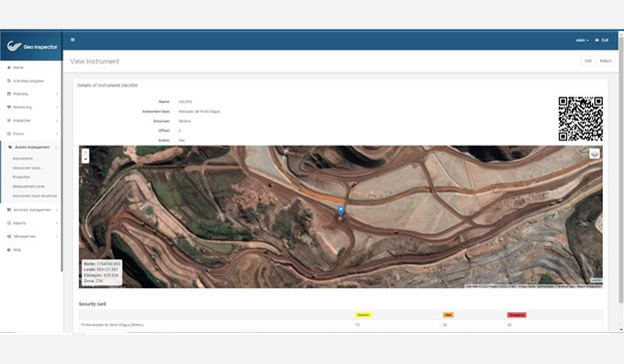Viewport: 624px width, 364px height.
Task: Click the Return button
Action: (x=606, y=61)
